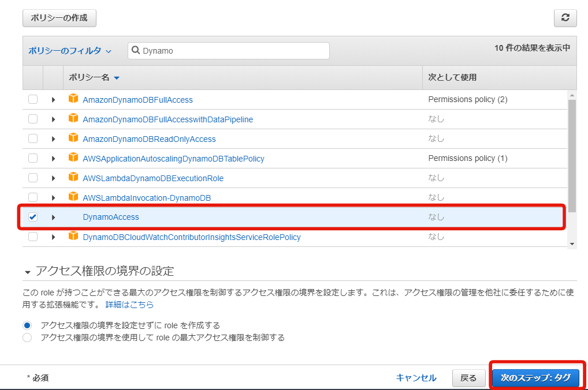Open AmazonDynamoDBReadOnlyAccess policy link
The height and width of the screenshot is (390, 588).
point(149,139)
